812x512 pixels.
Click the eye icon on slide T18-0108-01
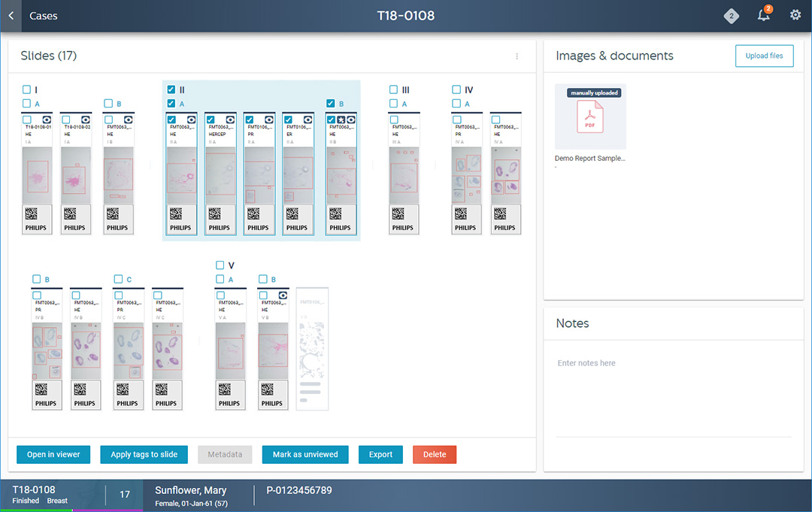(x=47, y=120)
